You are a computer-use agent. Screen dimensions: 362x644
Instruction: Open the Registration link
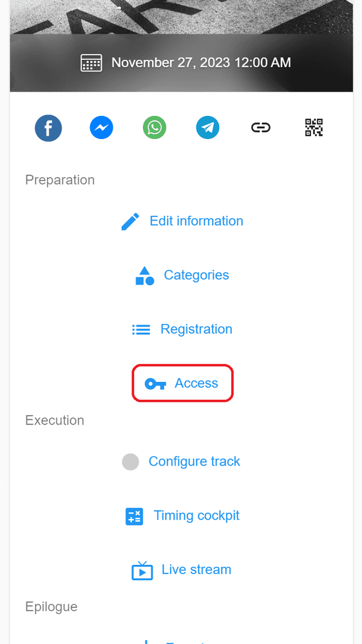[x=196, y=329]
